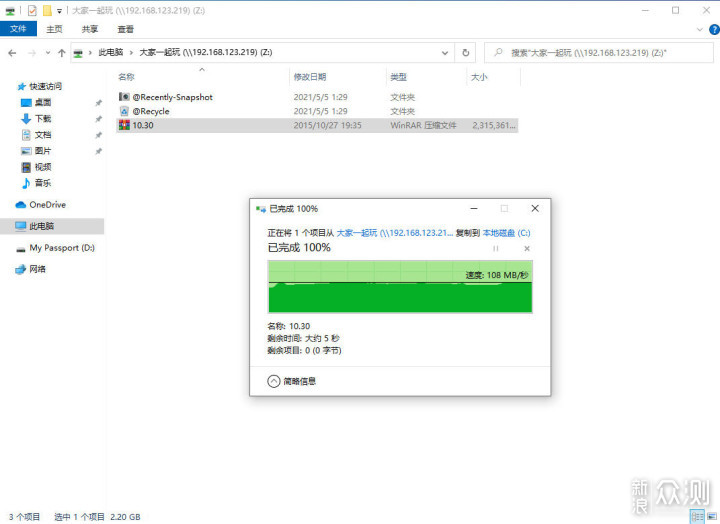Open 下载 in the navigation pane
The width and height of the screenshot is (720, 524).
coord(43,118)
